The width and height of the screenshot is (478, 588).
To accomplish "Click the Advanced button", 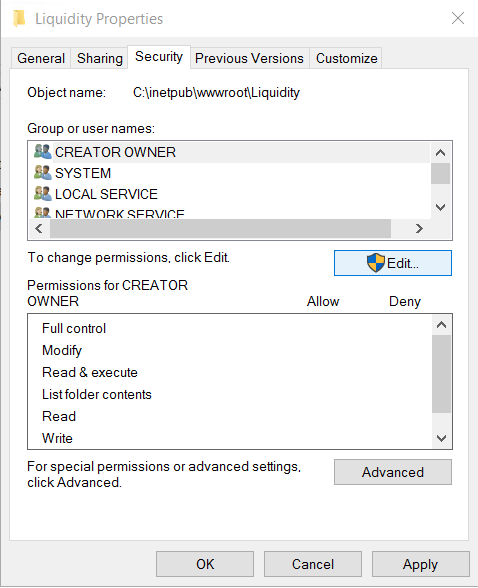I will pyautogui.click(x=393, y=472).
